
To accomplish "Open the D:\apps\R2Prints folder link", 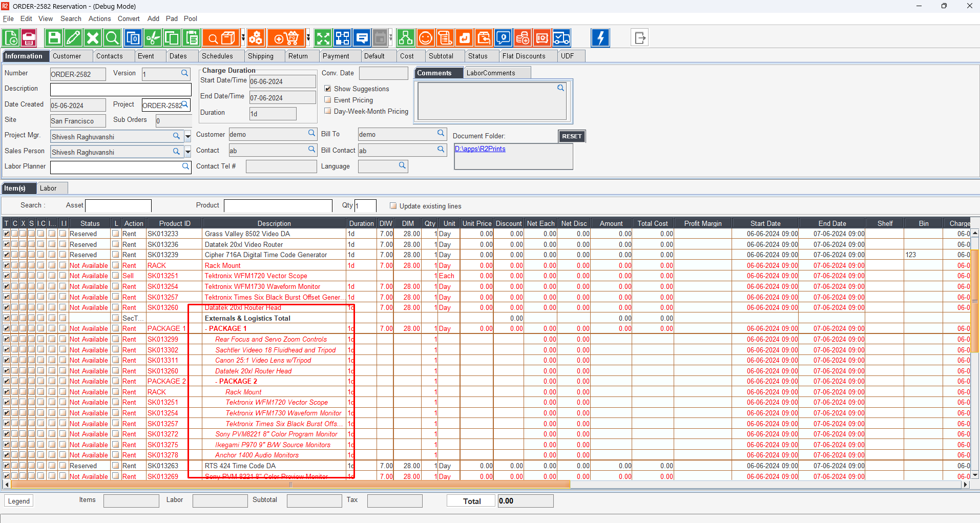I will tap(480, 149).
